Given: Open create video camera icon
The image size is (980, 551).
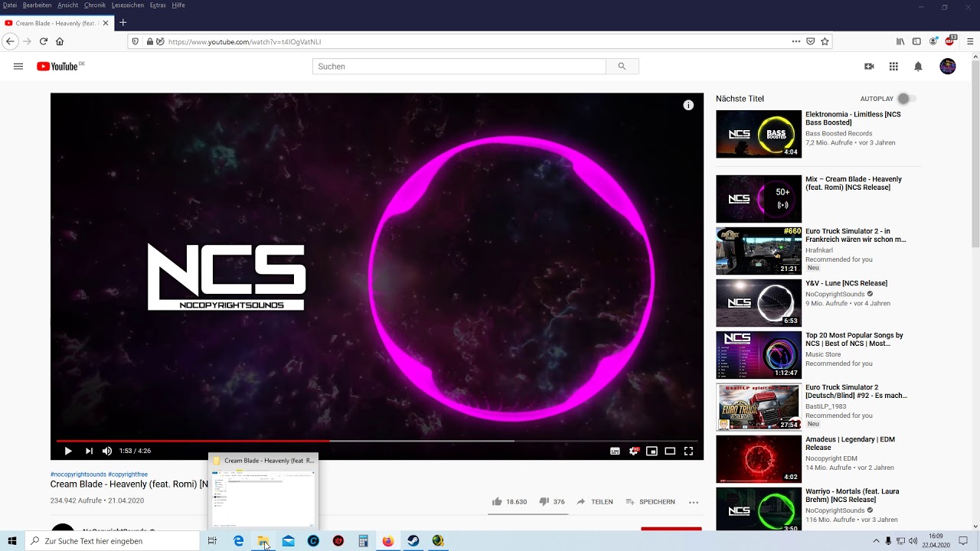Looking at the screenshot, I should click(869, 67).
